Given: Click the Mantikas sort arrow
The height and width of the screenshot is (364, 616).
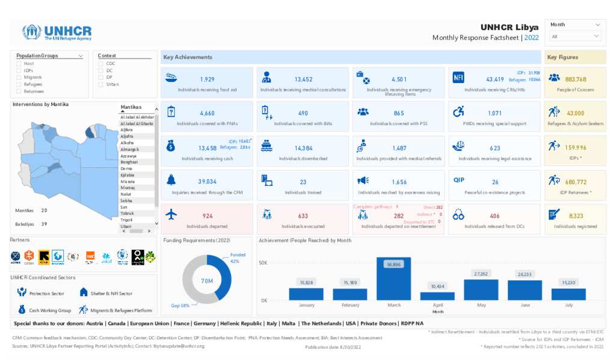Looking at the screenshot, I should [123, 111].
